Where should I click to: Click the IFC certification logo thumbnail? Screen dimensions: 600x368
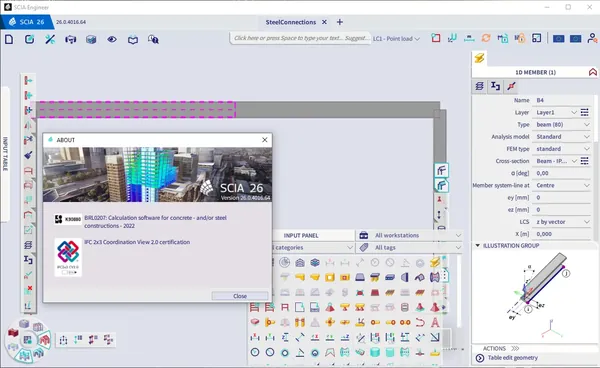pos(68,257)
